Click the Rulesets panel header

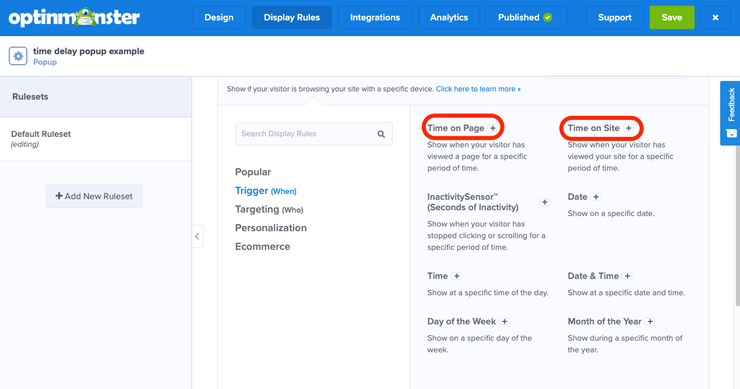point(96,97)
